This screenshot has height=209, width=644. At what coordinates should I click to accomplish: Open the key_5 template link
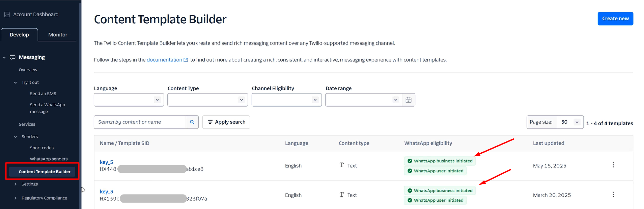tap(106, 162)
